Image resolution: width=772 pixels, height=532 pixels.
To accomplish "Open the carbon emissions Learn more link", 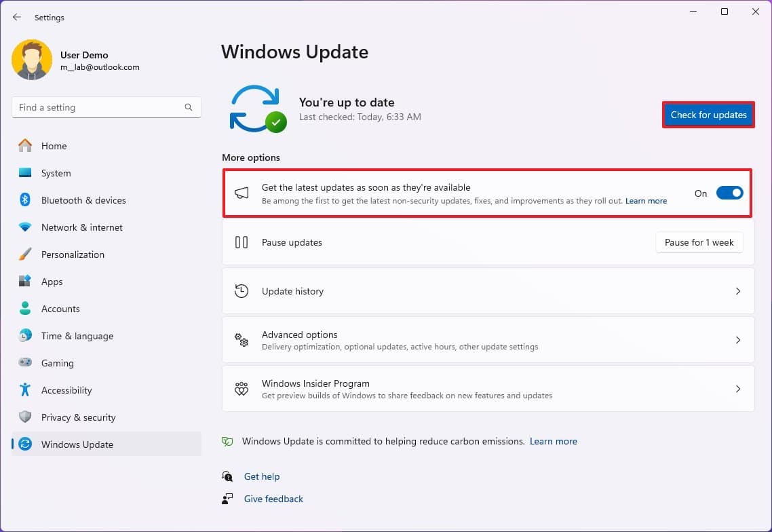I will pos(554,441).
